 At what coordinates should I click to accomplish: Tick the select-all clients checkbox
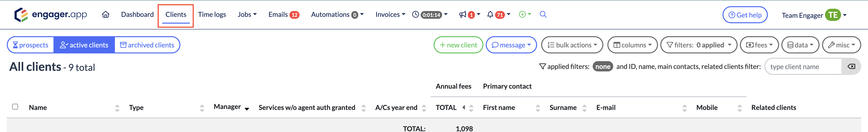(15, 107)
